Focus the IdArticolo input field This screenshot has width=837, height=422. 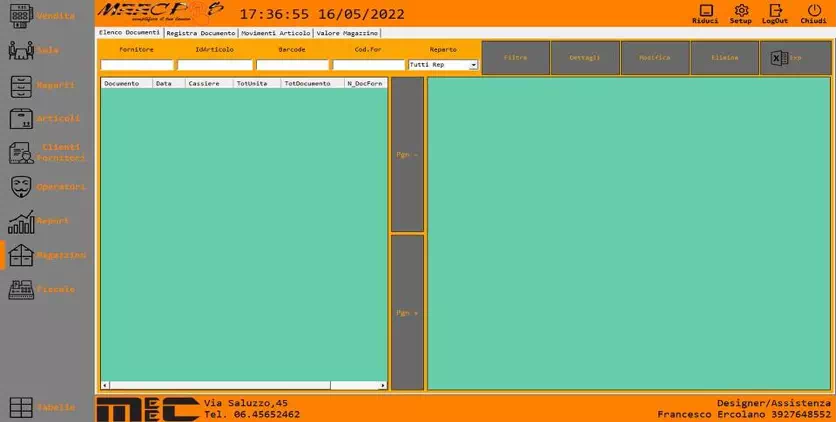tap(215, 65)
